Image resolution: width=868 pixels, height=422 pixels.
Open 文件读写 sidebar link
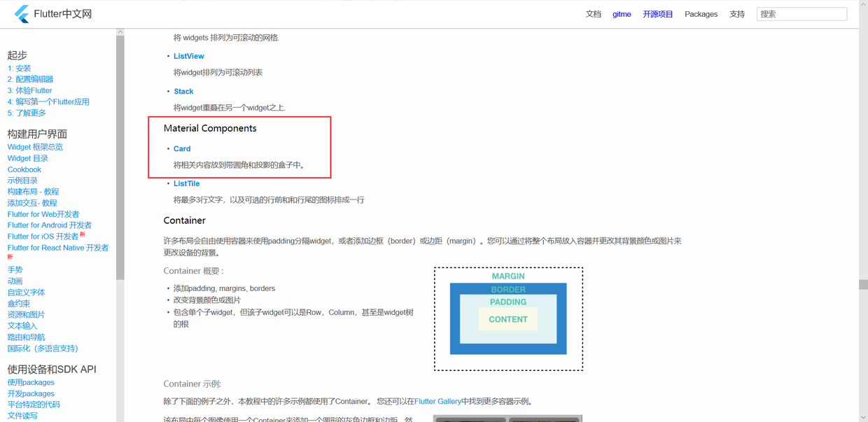[22, 416]
